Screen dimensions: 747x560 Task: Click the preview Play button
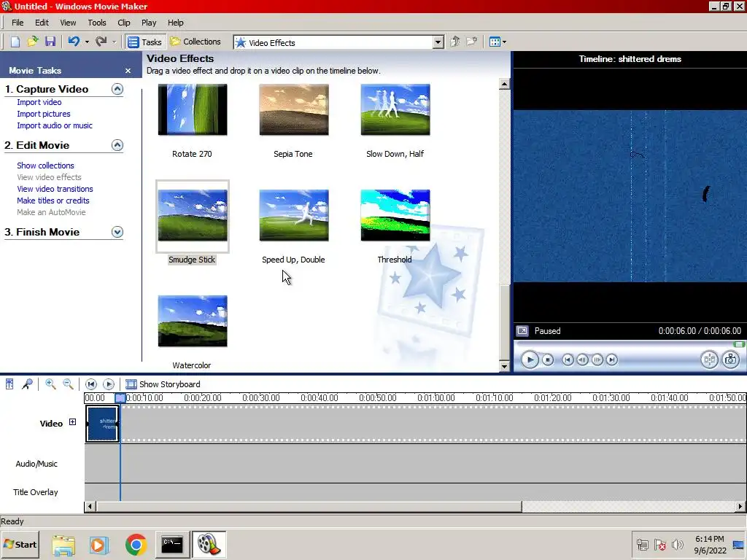[x=530, y=359]
